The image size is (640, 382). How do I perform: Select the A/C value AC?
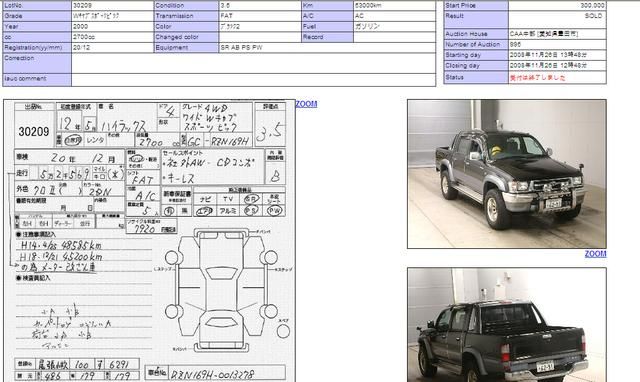359,16
